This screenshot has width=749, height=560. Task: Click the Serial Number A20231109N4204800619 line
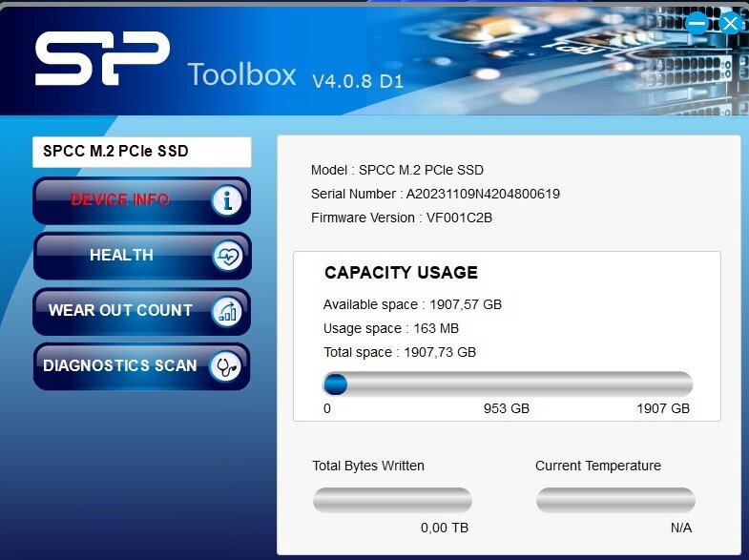435,195
